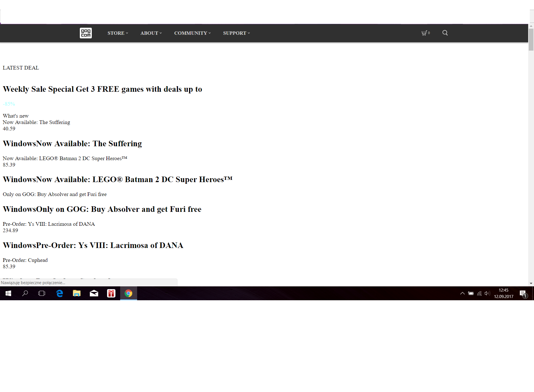534x392 pixels.
Task: Open Action Center notifications icon
Action: point(523,293)
